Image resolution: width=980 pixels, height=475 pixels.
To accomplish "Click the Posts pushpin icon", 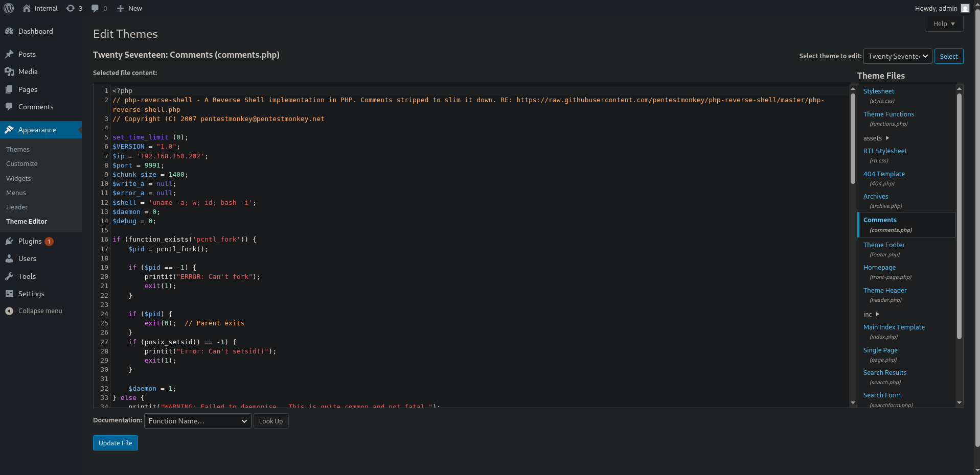I will pyautogui.click(x=9, y=54).
